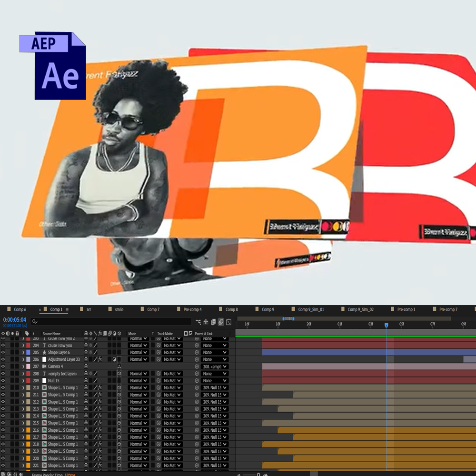Open the parent dropdown of Camera 4

[x=214, y=367]
